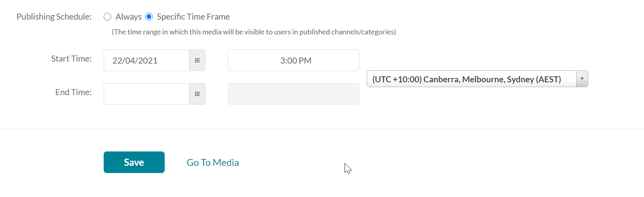Click the '(UTC +10:00)' text in timezone box
This screenshot has width=644, height=197.
tap(397, 79)
